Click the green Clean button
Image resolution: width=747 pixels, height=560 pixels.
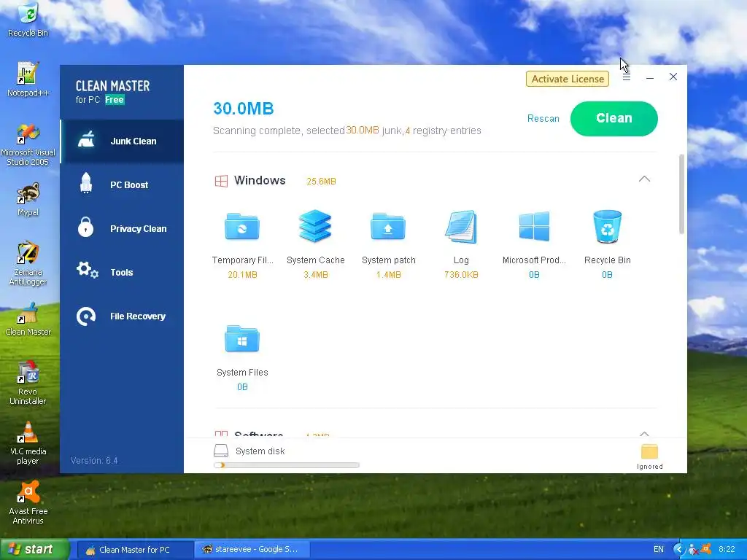[614, 119]
